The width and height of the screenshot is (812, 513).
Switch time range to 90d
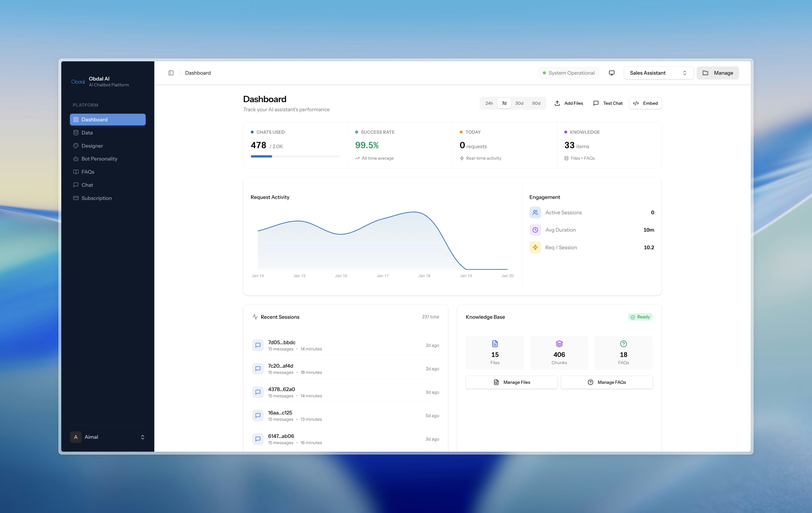(536, 103)
